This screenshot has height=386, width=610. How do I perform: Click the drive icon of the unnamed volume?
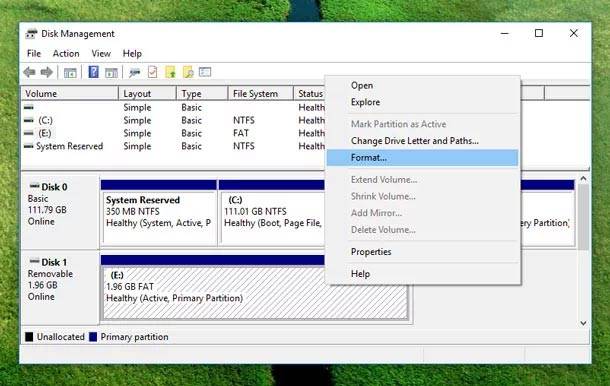[29, 107]
